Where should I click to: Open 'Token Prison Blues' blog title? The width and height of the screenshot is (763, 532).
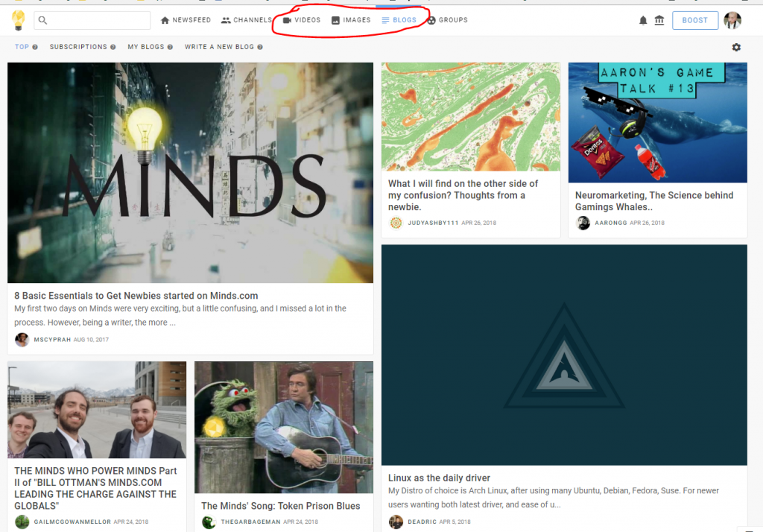(281, 506)
